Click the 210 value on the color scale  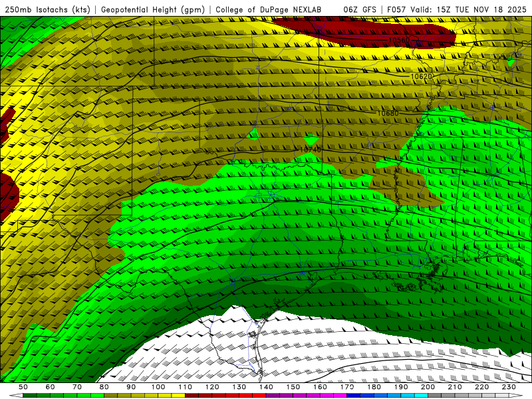[455, 387]
